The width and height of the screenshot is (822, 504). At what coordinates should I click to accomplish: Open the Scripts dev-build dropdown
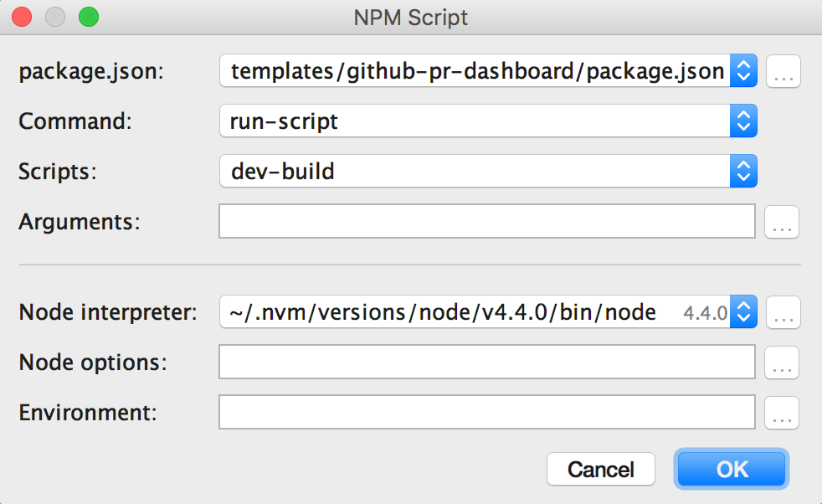(x=743, y=172)
